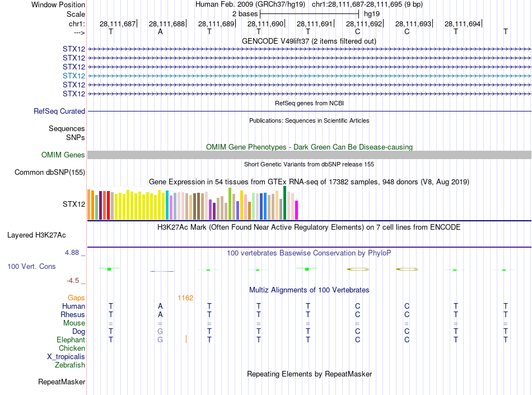Click the RepeatMasker track label
The image size is (532, 395).
[62, 382]
